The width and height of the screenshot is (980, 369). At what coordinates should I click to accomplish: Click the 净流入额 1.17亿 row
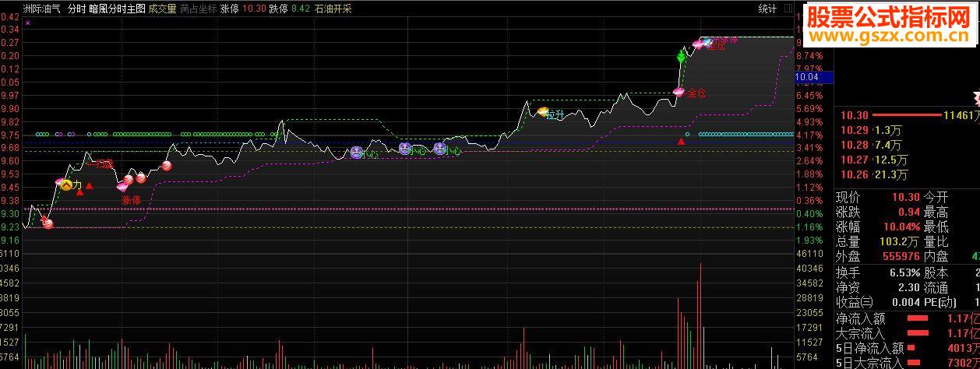point(907,318)
